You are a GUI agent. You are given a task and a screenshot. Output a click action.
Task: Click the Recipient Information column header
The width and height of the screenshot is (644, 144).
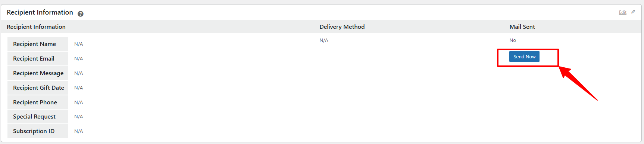[x=36, y=27]
